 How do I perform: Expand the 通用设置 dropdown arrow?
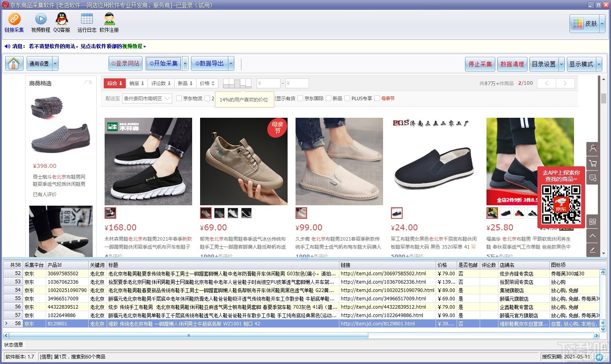tap(55, 64)
